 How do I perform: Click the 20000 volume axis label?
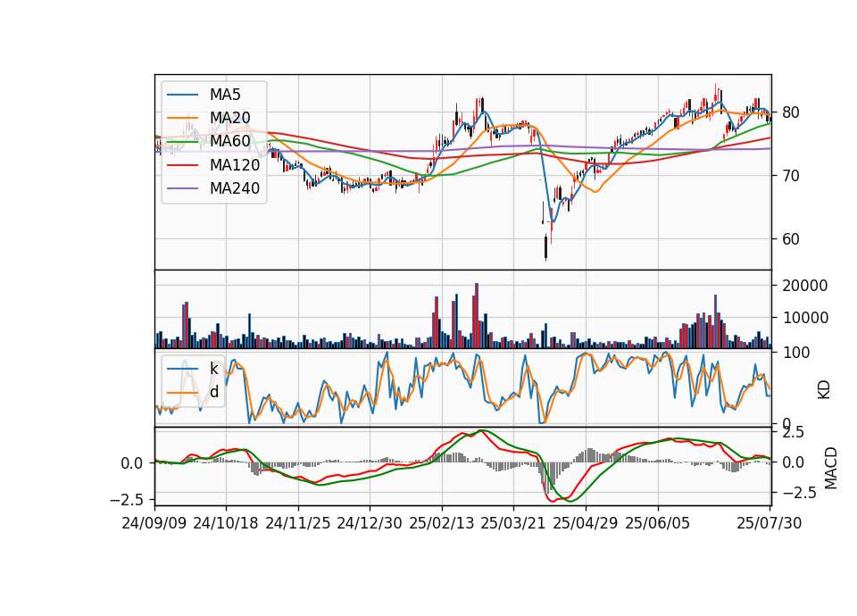pyautogui.click(x=805, y=286)
